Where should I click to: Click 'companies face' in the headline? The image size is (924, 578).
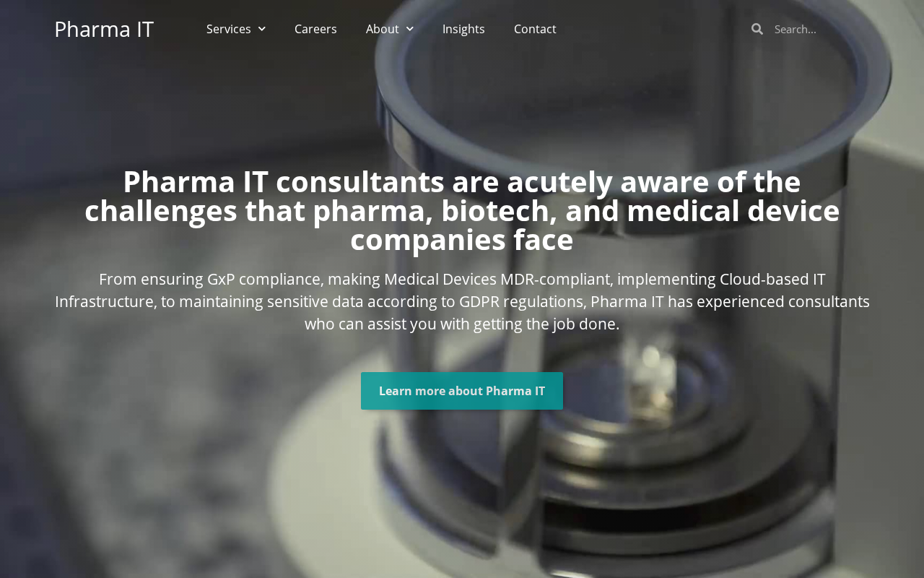click(462, 240)
